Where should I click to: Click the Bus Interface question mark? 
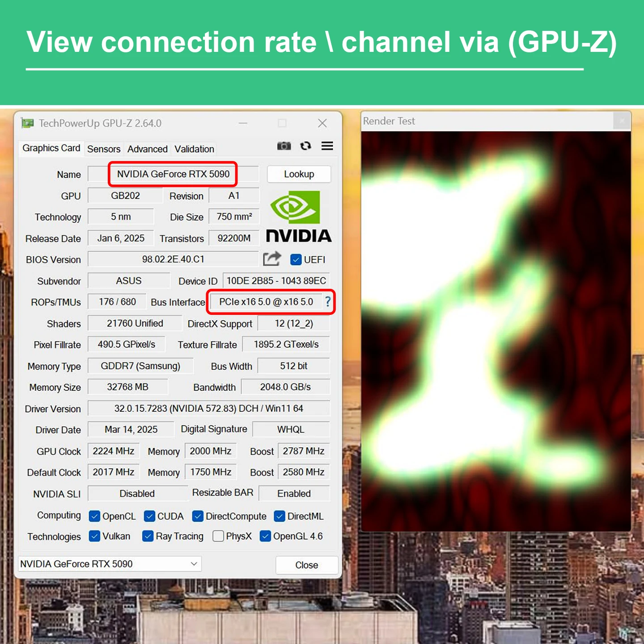328,301
